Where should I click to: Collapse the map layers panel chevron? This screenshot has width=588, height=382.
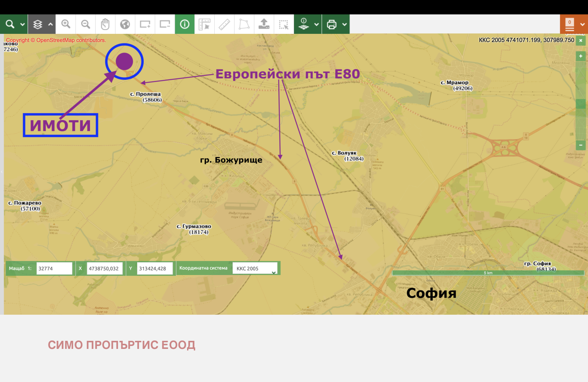tap(50, 25)
